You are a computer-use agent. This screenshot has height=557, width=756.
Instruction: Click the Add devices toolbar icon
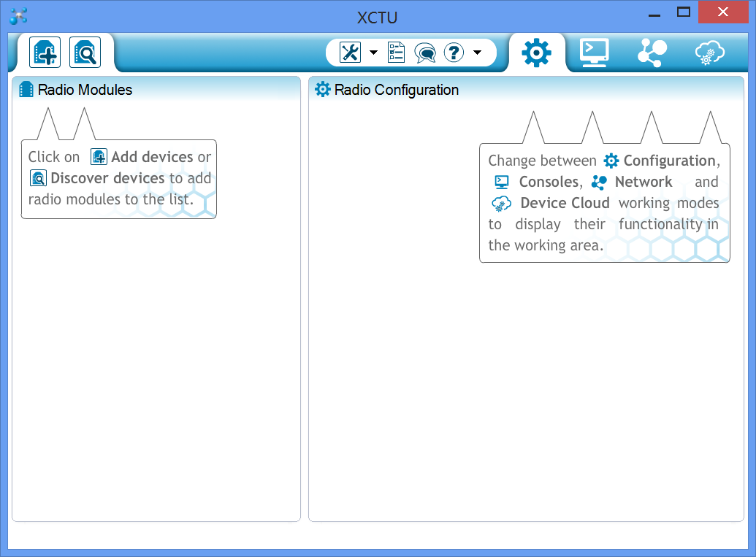[x=45, y=53]
